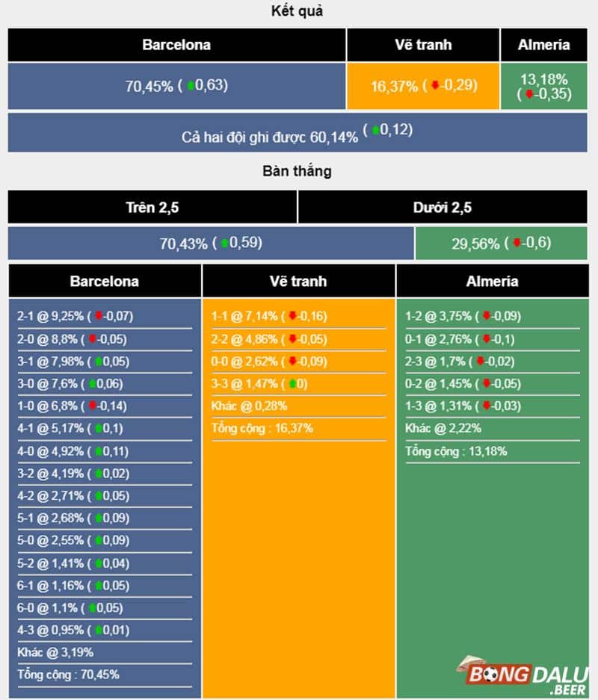
Task: Select the Trên 2,5 header
Action: pos(152,208)
